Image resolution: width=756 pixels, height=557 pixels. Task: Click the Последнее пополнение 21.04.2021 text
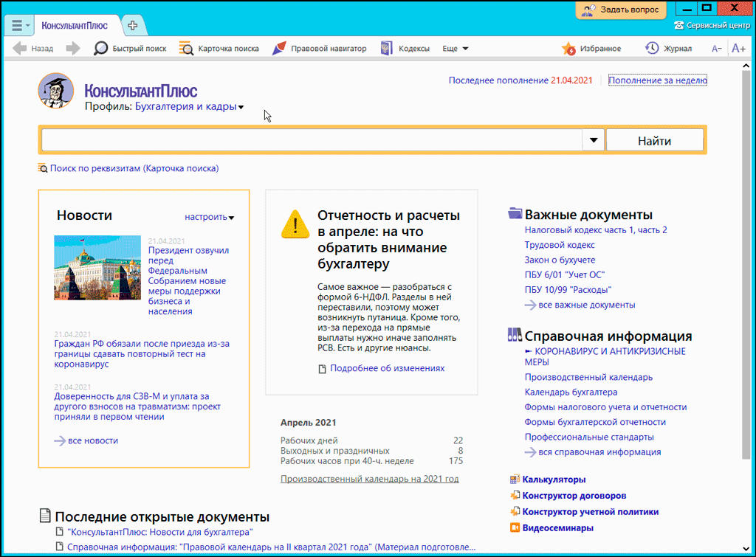[x=520, y=80]
